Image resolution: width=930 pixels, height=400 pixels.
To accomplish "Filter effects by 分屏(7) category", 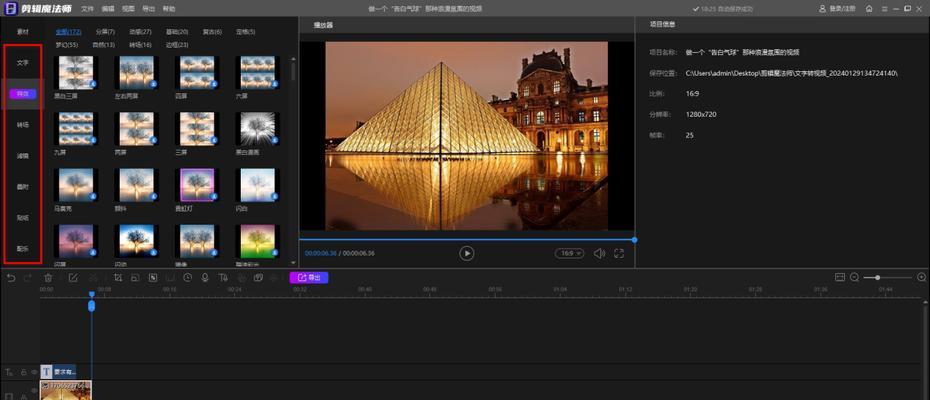I will pos(105,31).
